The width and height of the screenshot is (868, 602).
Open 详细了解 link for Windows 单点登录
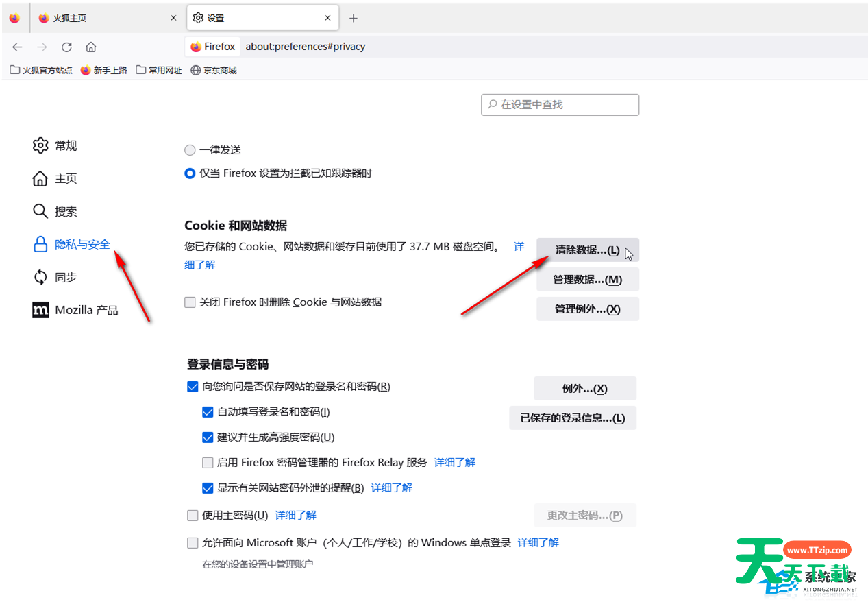coord(538,543)
